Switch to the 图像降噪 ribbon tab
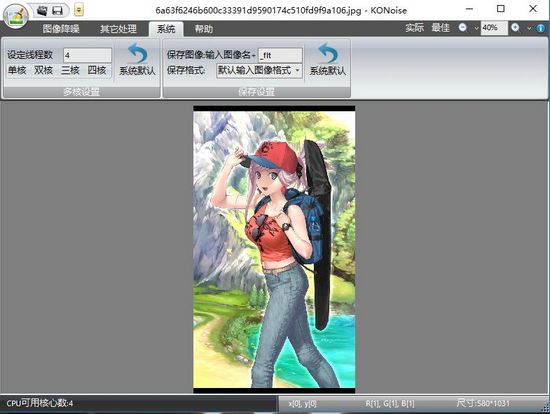 pyautogui.click(x=61, y=29)
